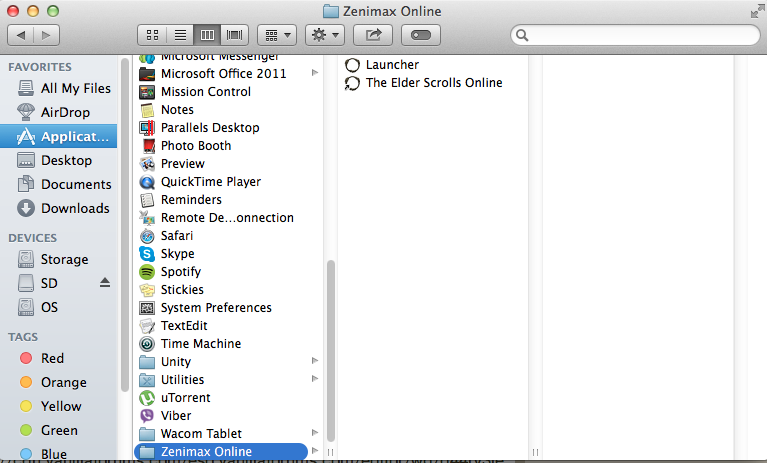The height and width of the screenshot is (463, 767).
Task: Expand the Zenimax Online folder arrow
Action: 315,451
